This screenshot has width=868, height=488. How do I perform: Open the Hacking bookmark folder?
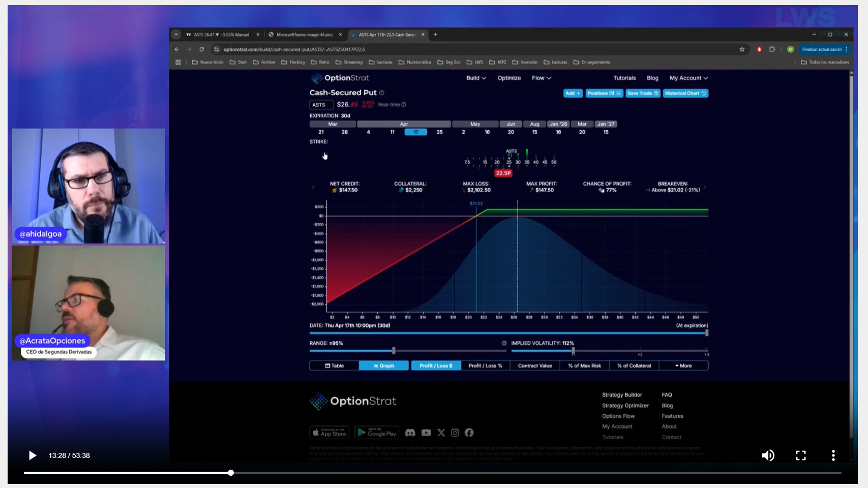point(293,62)
